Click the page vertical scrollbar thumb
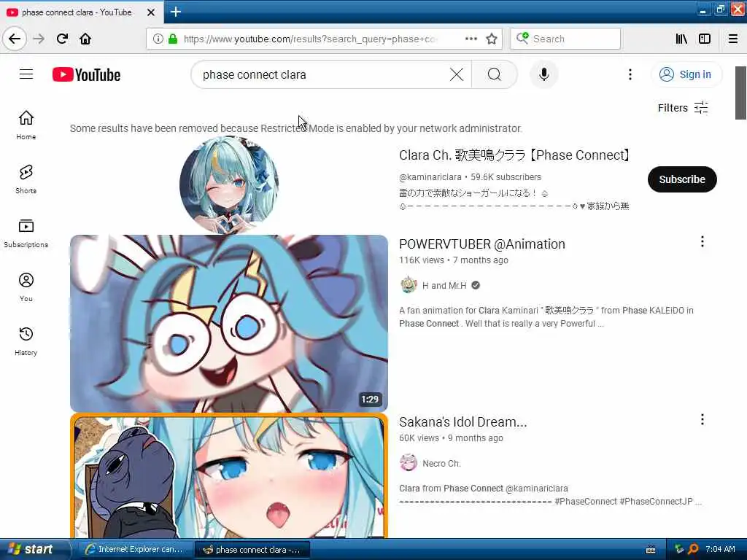Viewport: 747px width, 560px height. click(740, 93)
